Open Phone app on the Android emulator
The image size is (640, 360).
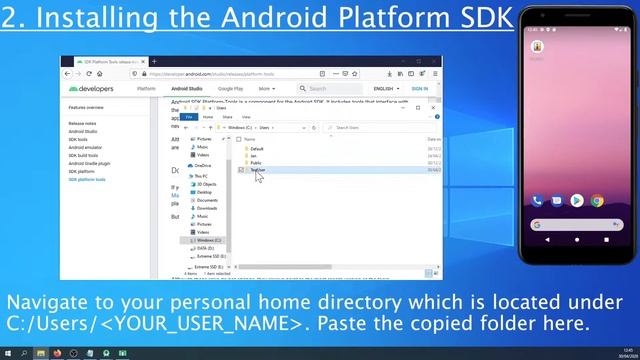[x=537, y=200]
